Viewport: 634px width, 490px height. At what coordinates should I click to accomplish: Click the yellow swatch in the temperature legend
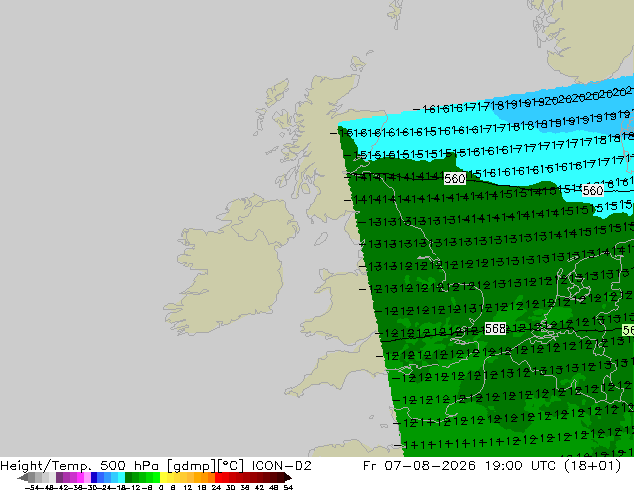click(163, 477)
